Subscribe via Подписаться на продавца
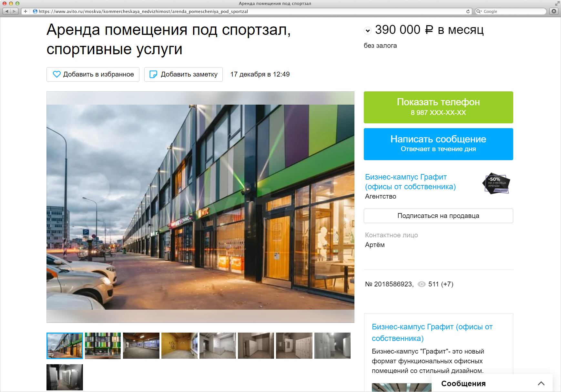561x392 pixels. coord(438,216)
